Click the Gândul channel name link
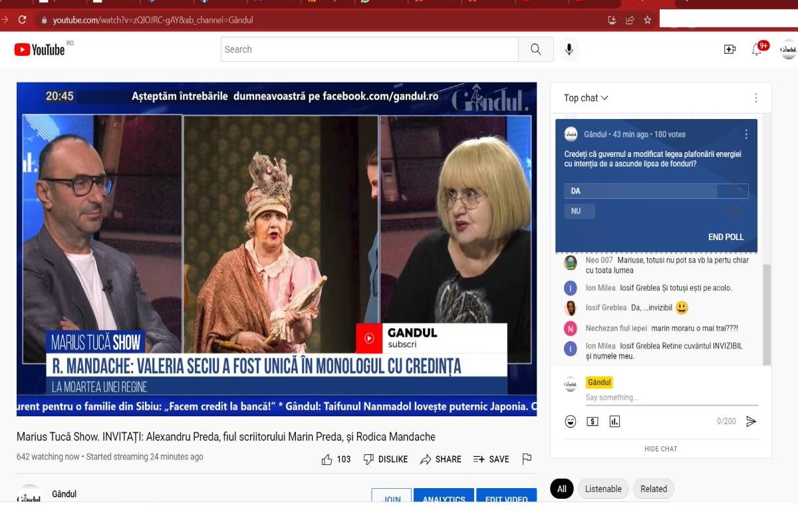 click(x=64, y=494)
